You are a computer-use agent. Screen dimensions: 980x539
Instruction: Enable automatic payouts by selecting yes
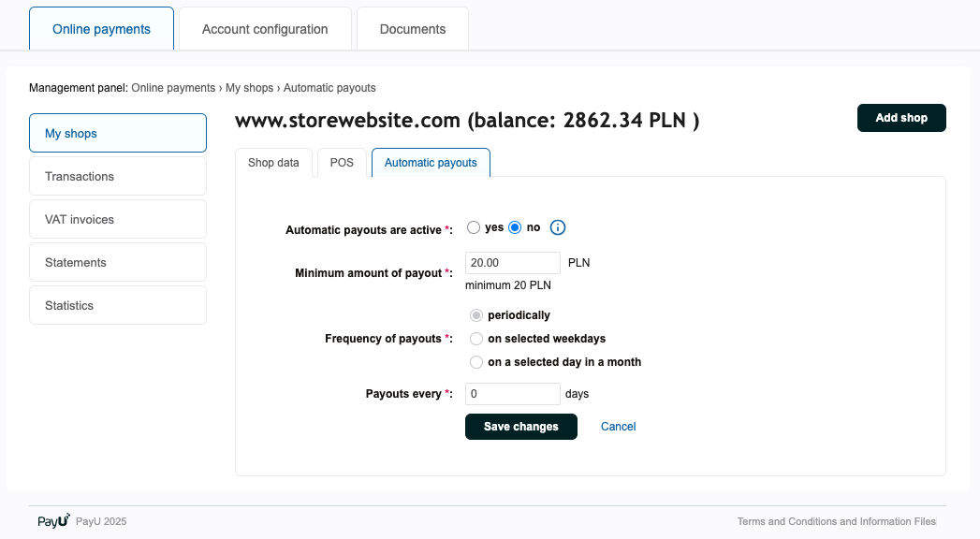coord(474,226)
